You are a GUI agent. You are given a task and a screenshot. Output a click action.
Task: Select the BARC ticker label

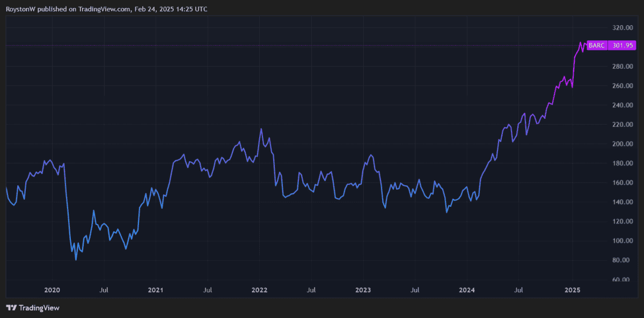[x=597, y=46]
